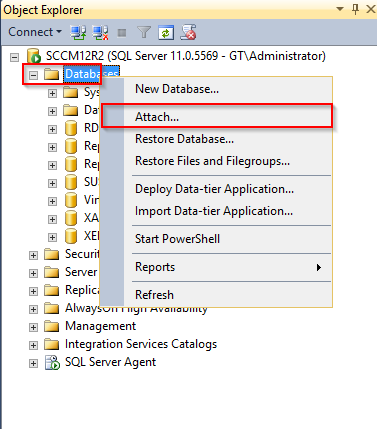Expand the AlwaysOn High Availability node

33,310
